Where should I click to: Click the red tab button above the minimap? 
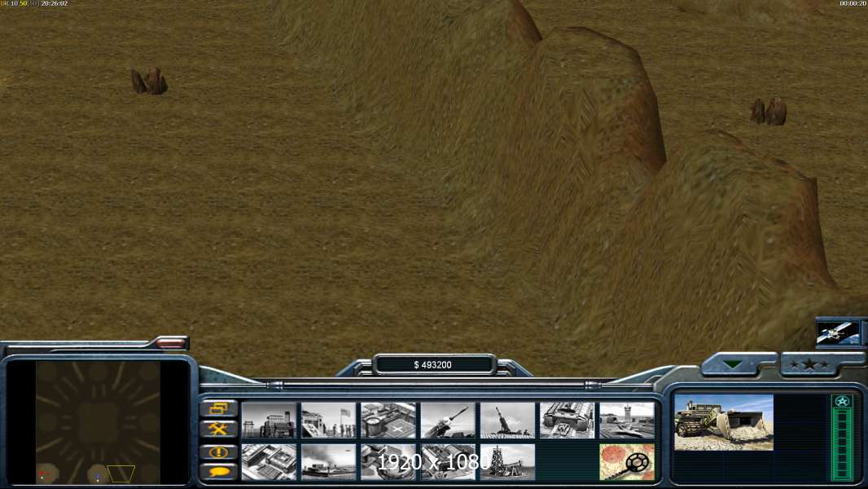170,343
